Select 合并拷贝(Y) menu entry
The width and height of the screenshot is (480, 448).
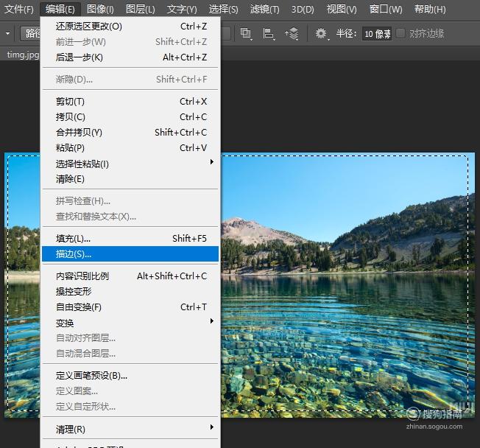point(130,133)
